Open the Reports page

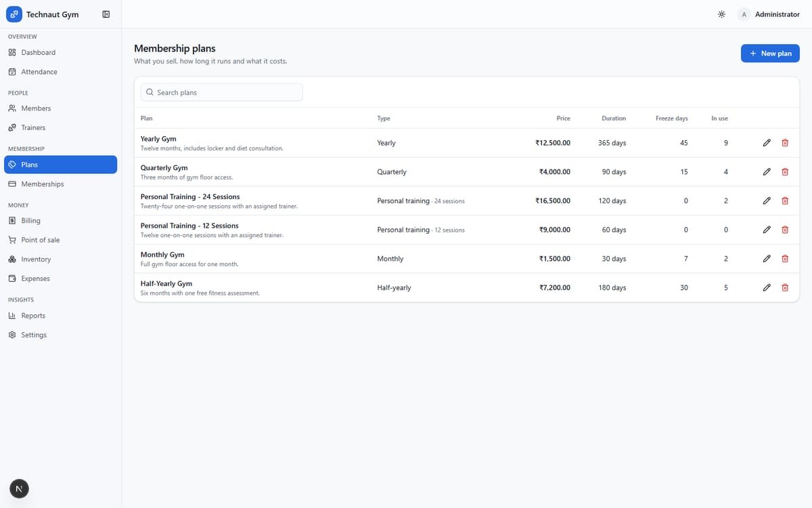pyautogui.click(x=60, y=316)
